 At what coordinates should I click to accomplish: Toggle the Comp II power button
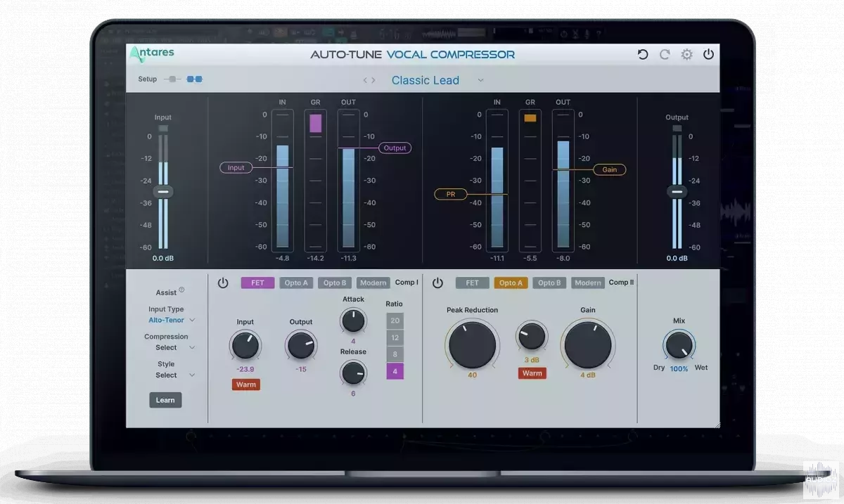(437, 283)
